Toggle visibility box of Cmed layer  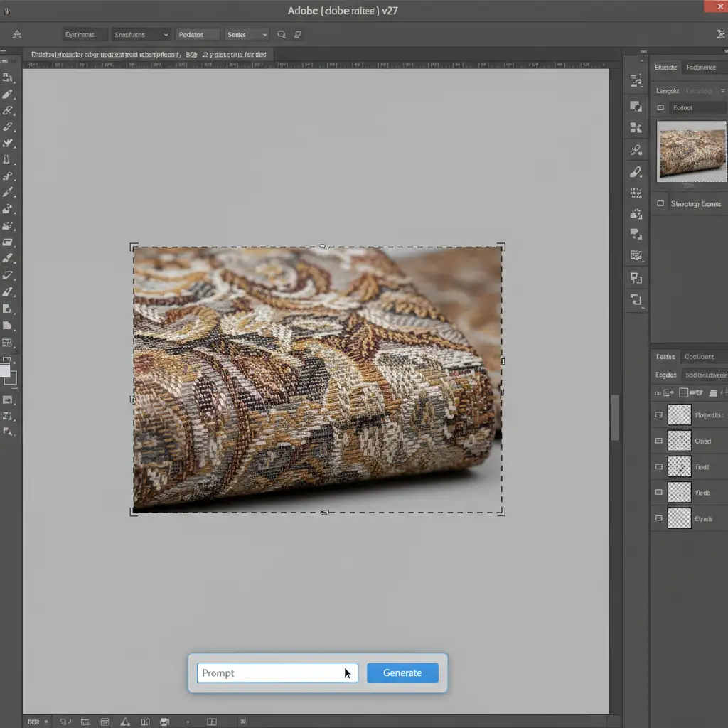[659, 441]
